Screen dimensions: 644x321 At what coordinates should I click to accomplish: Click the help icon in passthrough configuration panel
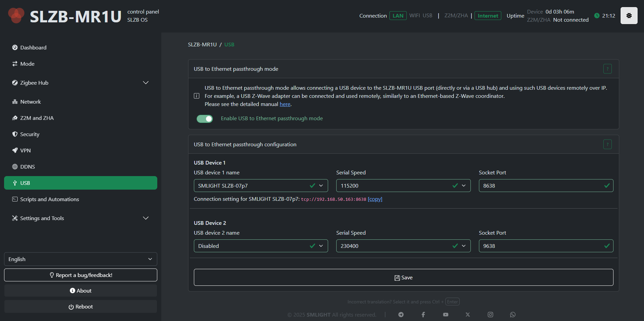coord(607,145)
